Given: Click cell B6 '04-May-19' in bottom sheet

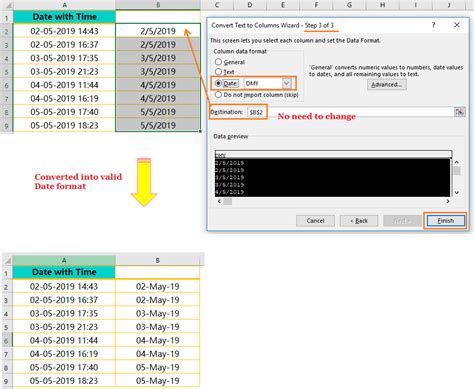Looking at the screenshot, I should pyautogui.click(x=158, y=340).
